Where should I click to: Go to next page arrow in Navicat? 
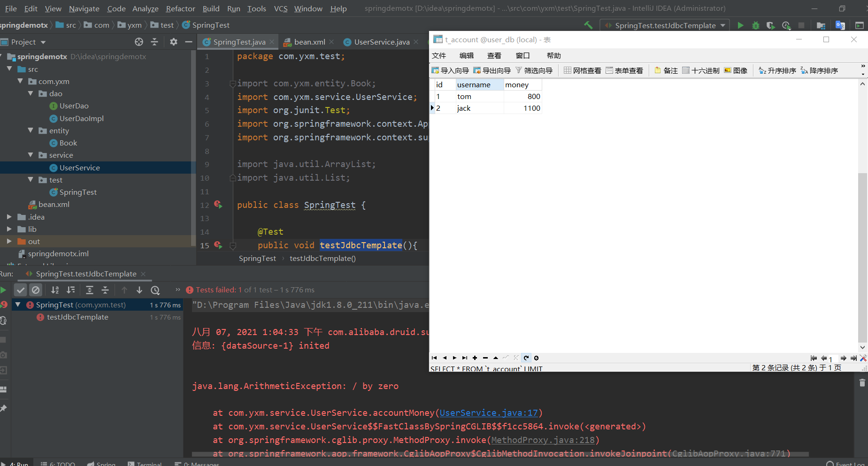[x=843, y=358]
